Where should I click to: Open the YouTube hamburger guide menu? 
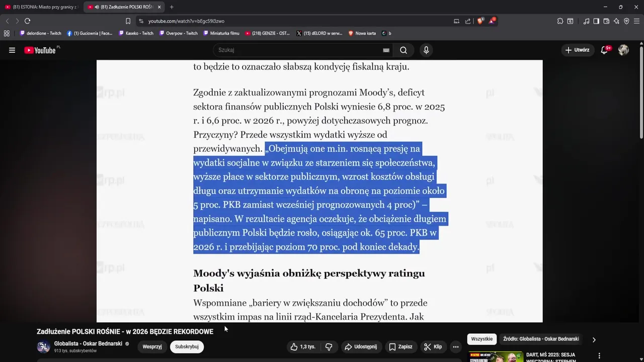[12, 50]
